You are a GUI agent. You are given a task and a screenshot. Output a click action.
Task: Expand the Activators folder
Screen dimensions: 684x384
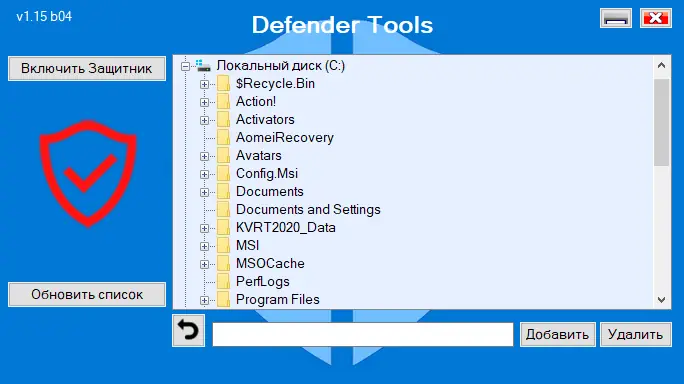point(204,120)
